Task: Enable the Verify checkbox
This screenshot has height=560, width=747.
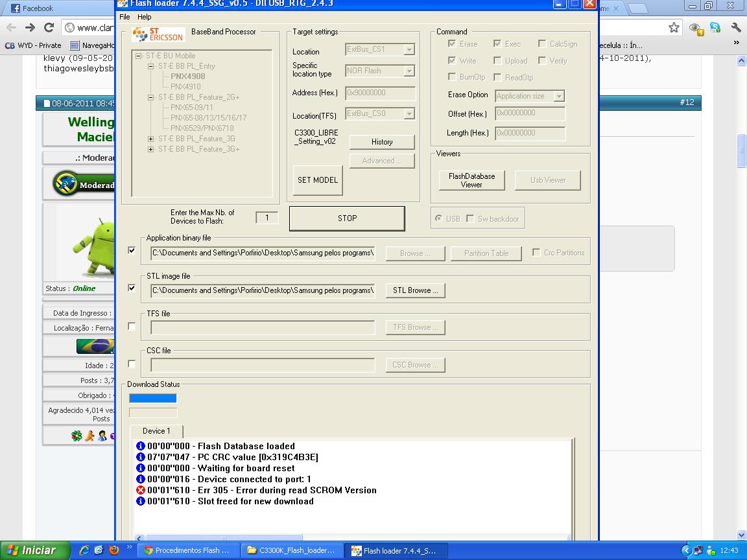Action: point(541,60)
